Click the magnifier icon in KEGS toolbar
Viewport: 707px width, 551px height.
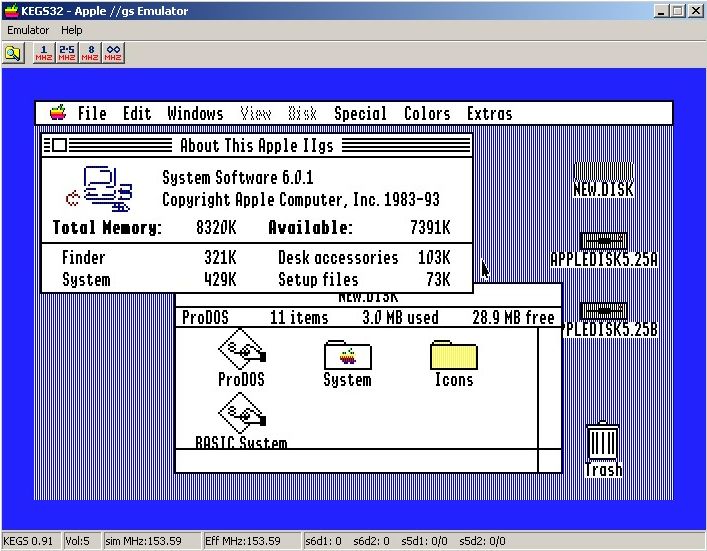click(13, 54)
